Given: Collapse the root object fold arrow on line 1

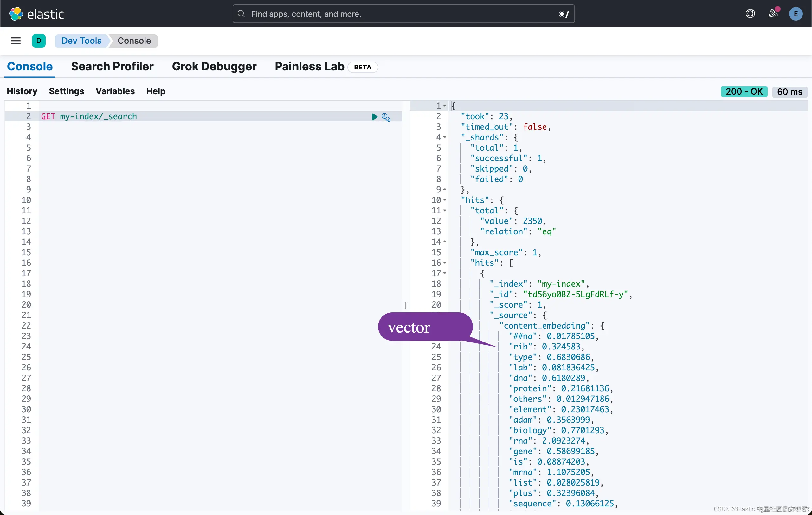Looking at the screenshot, I should point(445,106).
